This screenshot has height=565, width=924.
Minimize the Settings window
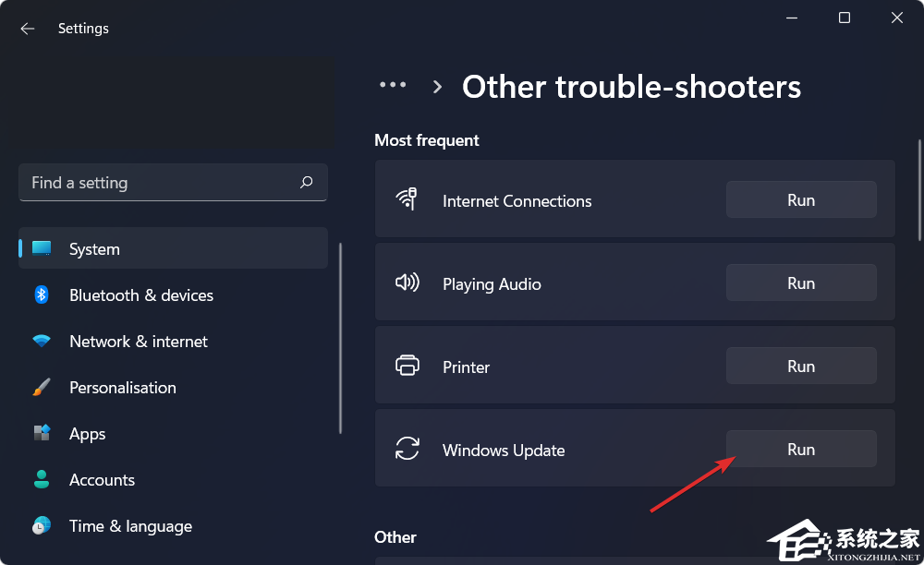click(x=792, y=18)
